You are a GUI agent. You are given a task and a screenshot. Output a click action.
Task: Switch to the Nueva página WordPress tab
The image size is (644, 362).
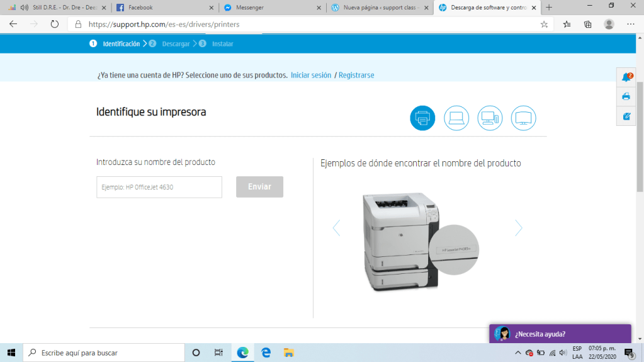[x=380, y=8]
